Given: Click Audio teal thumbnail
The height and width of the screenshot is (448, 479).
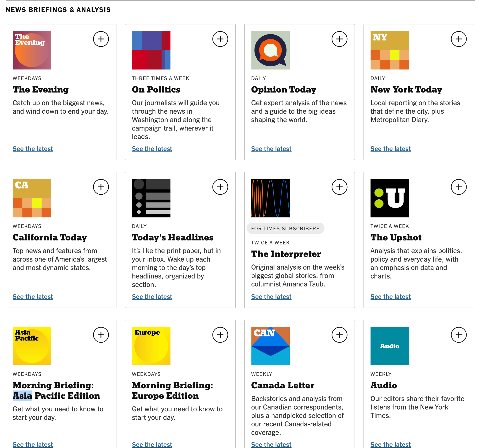Looking at the screenshot, I should (390, 346).
